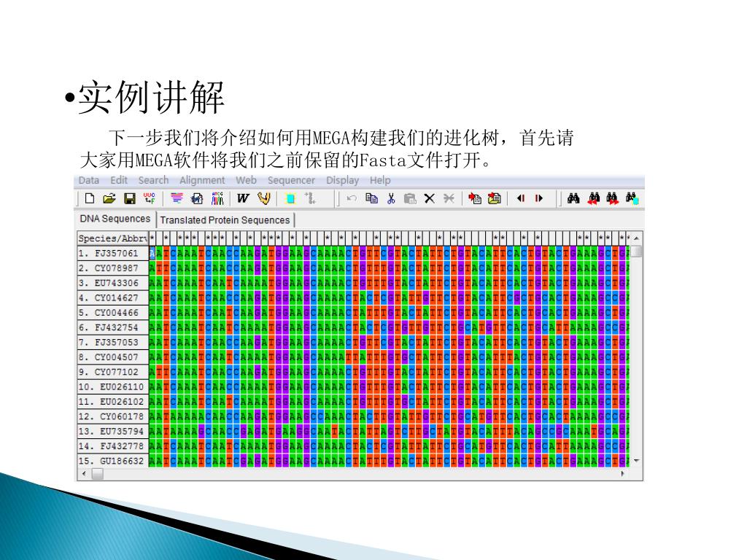Open the Data menu
The height and width of the screenshot is (560, 747).
point(88,180)
